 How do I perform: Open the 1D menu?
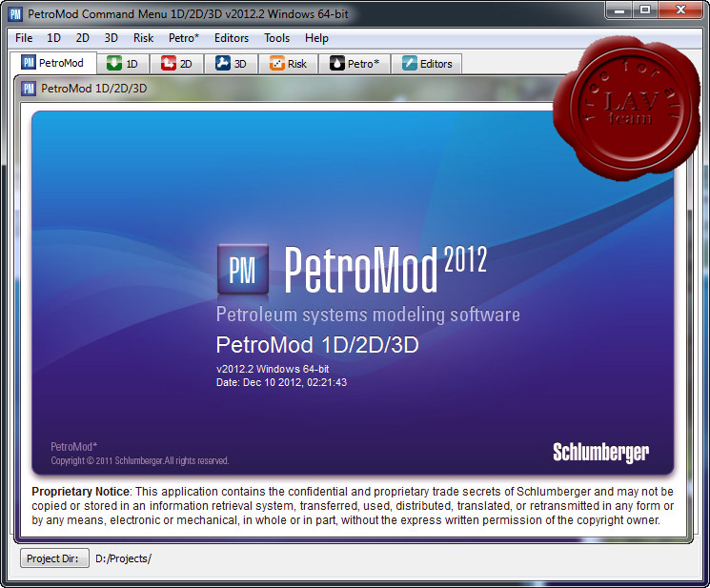pos(53,38)
